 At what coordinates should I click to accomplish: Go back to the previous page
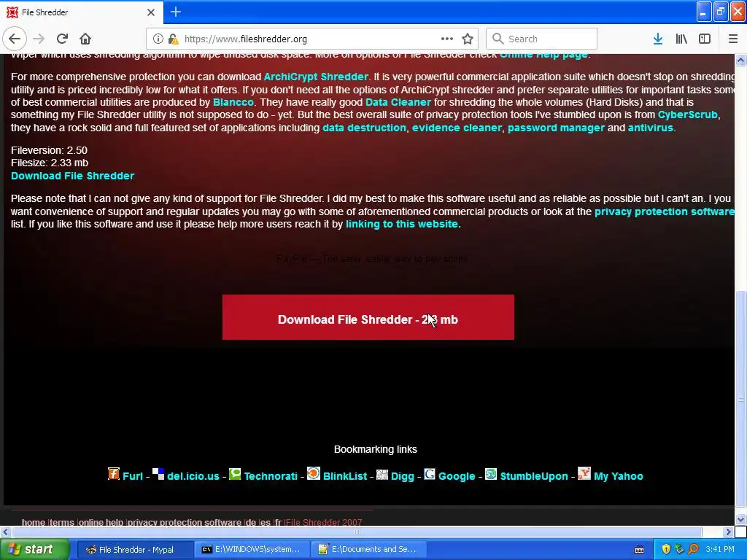pyautogui.click(x=15, y=39)
